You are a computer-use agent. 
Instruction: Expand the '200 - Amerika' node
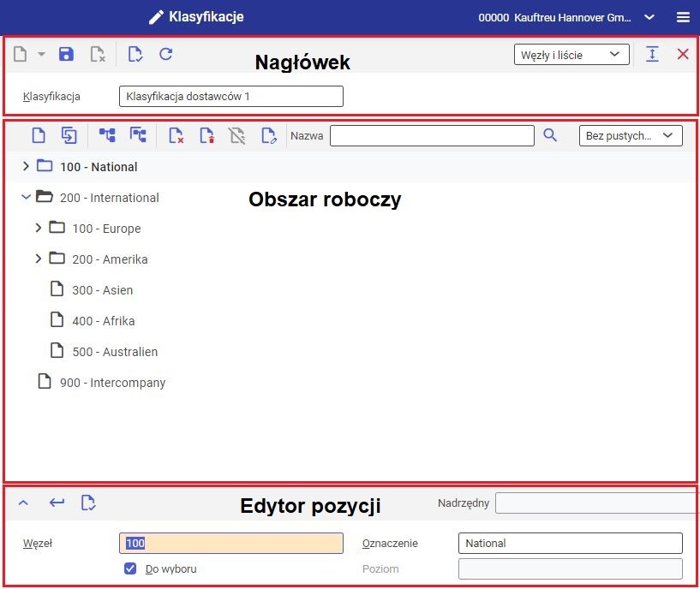click(x=39, y=259)
